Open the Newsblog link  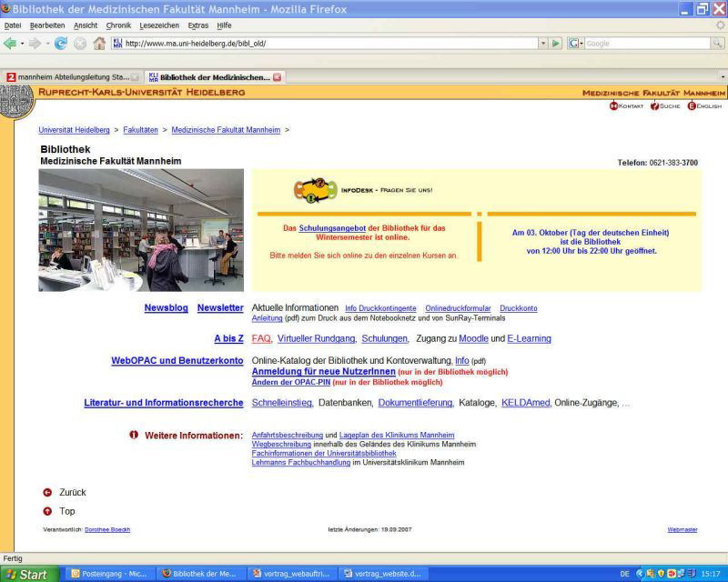click(x=166, y=308)
